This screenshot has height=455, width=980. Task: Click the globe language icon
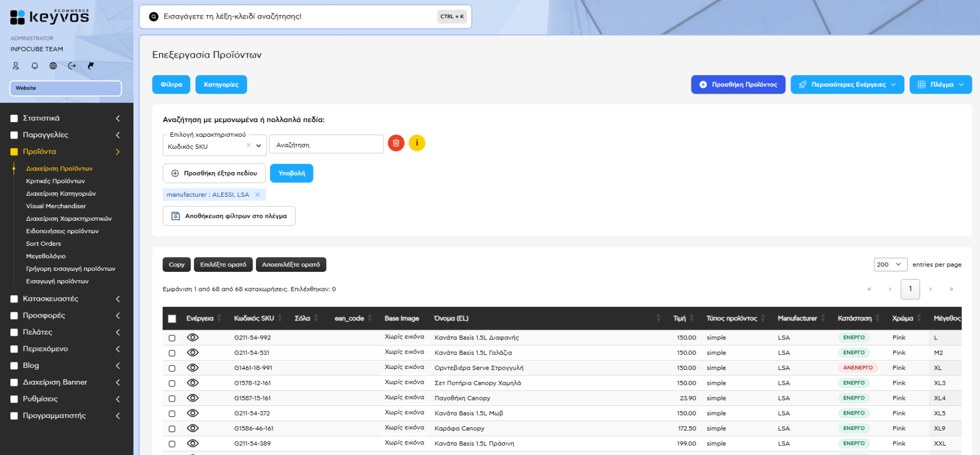tap(53, 66)
